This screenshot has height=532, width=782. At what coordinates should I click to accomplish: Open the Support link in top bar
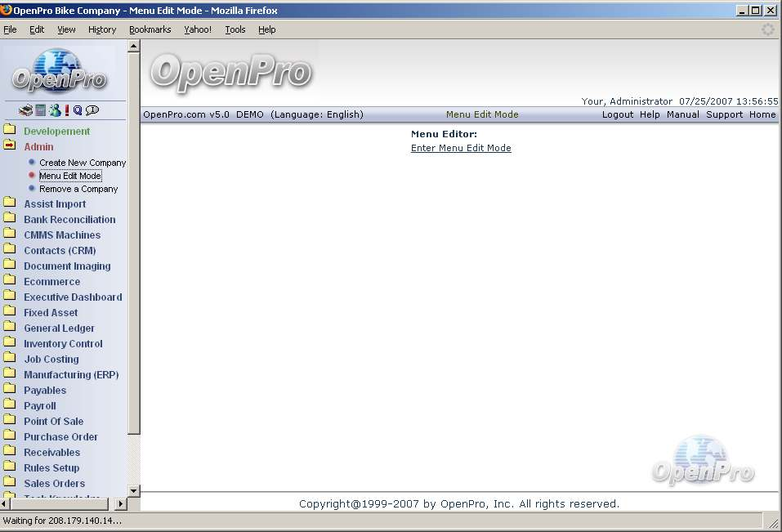point(724,114)
